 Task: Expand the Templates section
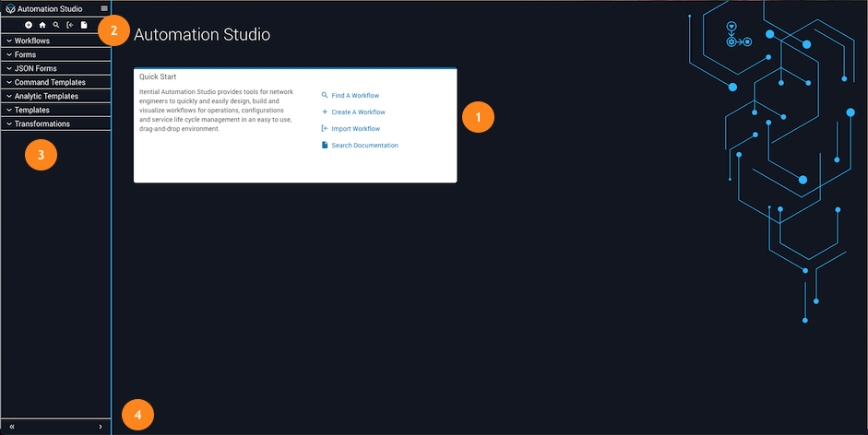point(56,110)
